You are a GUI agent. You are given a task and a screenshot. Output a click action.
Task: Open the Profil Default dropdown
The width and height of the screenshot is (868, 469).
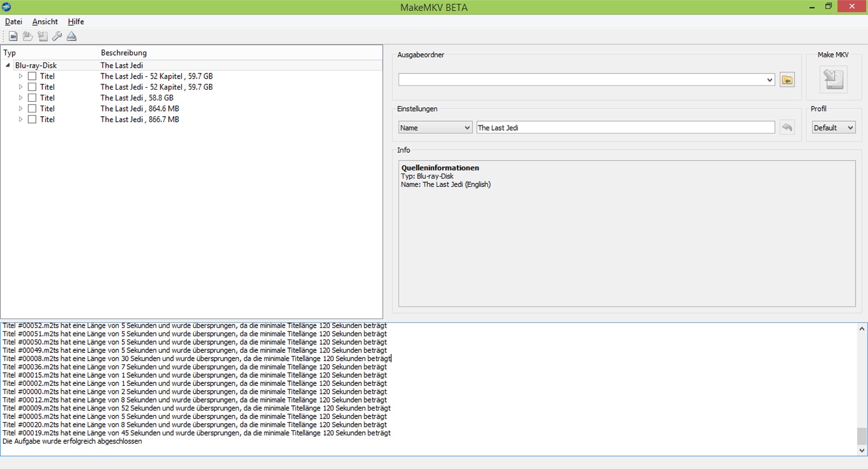click(x=834, y=127)
